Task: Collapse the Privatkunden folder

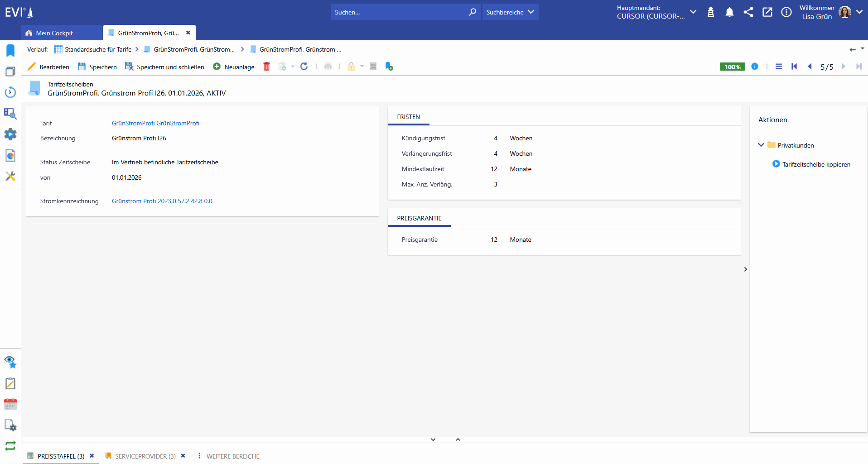Action: pos(761,145)
